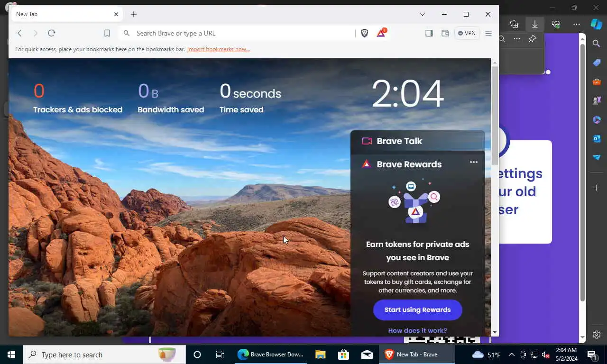Switch to Brave Browser Download Edge taskbar item
Image resolution: width=607 pixels, height=364 pixels.
tap(270, 355)
